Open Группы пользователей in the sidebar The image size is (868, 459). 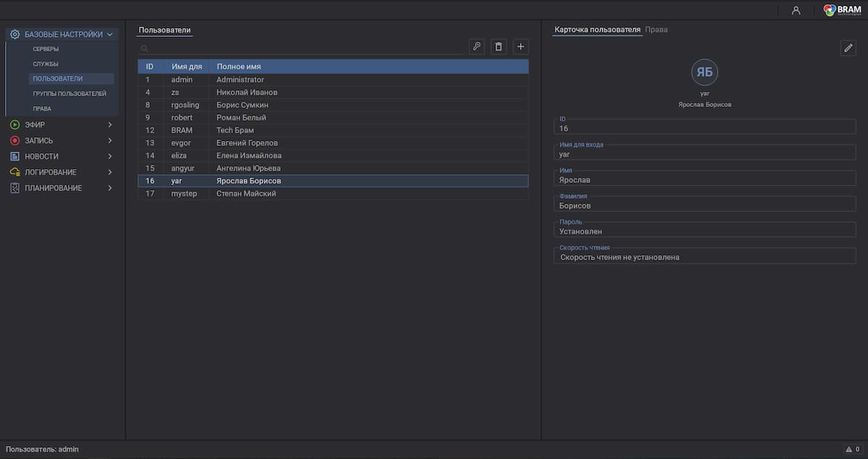(69, 94)
